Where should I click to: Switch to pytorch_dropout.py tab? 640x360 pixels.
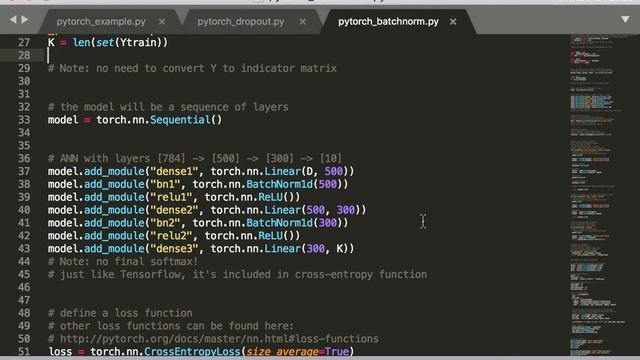click(241, 21)
